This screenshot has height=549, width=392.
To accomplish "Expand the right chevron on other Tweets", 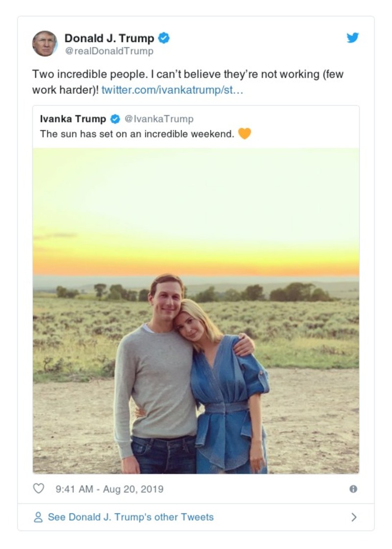I will pyautogui.click(x=354, y=517).
